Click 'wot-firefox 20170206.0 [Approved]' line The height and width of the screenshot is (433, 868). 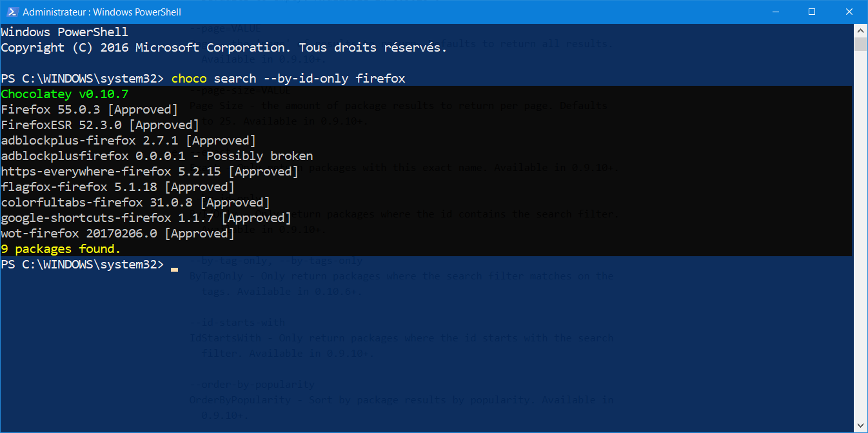(x=118, y=234)
